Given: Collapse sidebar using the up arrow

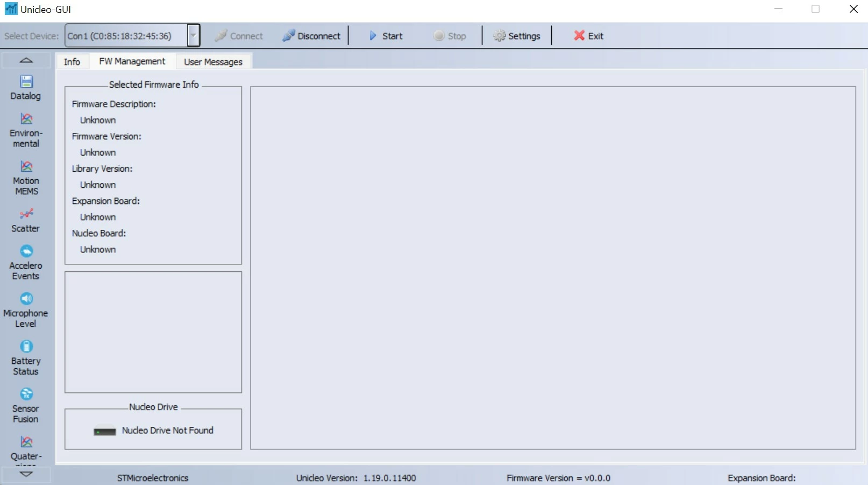Looking at the screenshot, I should pos(26,60).
